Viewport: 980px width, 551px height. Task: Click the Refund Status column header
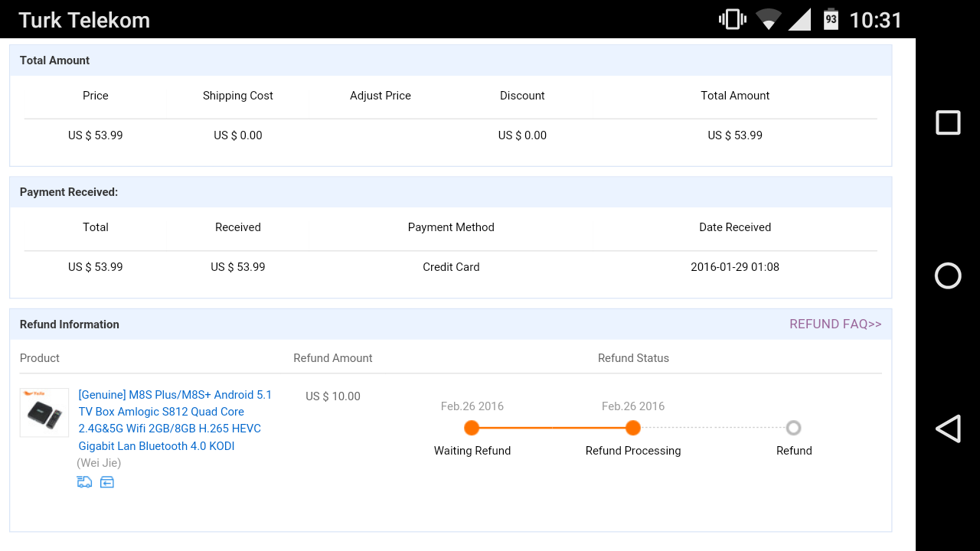pyautogui.click(x=633, y=358)
